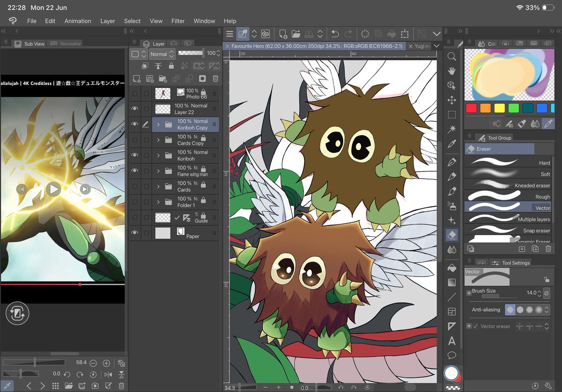Screen dimensions: 562x392
Task: Open the Edit menu
Action: coord(50,21)
